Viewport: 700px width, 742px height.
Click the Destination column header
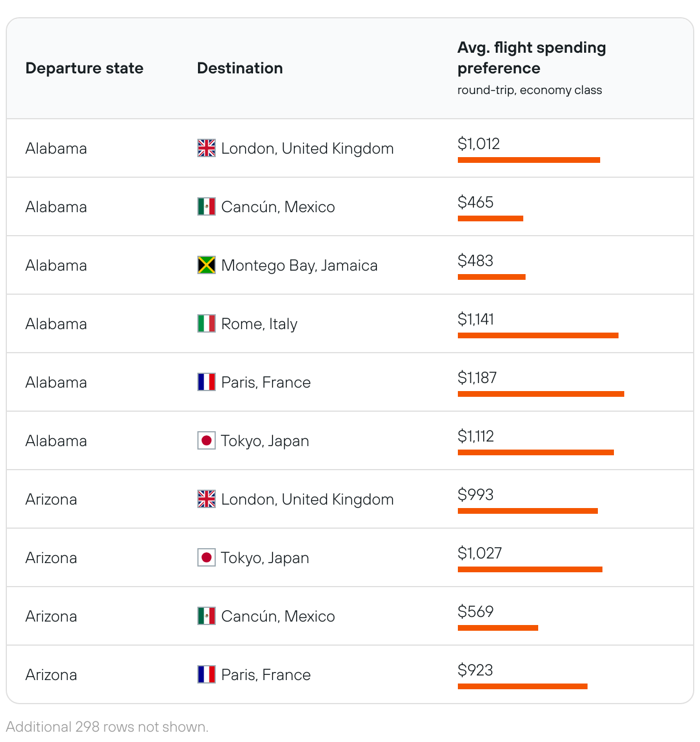point(240,68)
